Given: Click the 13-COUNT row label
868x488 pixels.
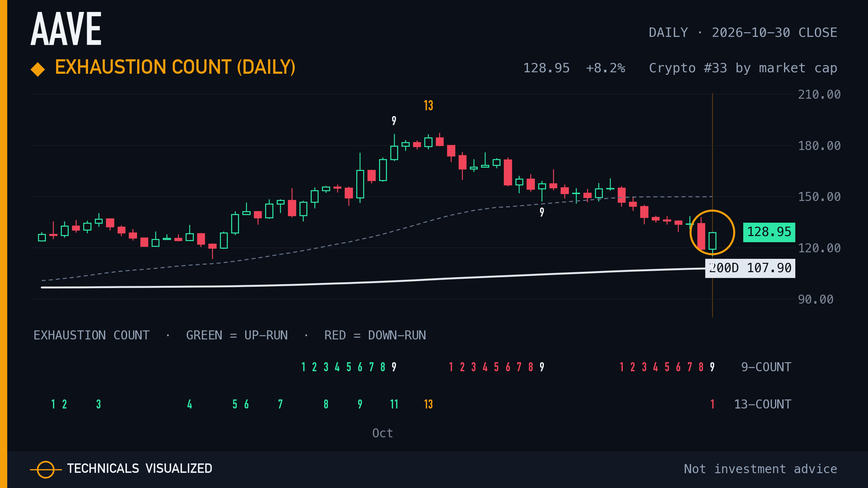Looking at the screenshot, I should coord(762,404).
